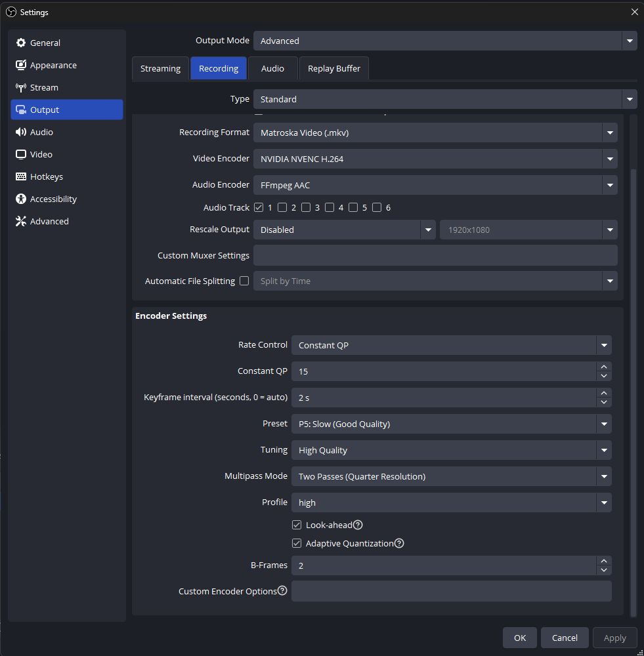Open the Preset dropdown
Screen dimensions: 644x656
(x=452, y=424)
